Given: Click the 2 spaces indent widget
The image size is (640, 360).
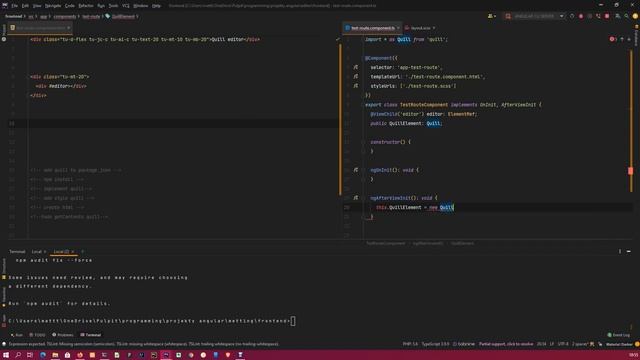Looking at the screenshot, I should [x=580, y=344].
